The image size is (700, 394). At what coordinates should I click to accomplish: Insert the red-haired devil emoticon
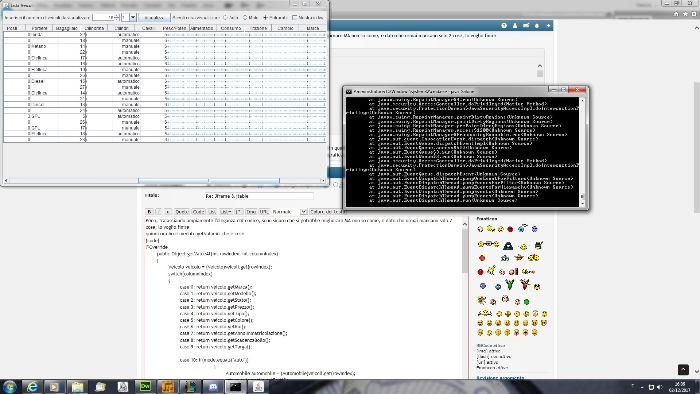click(x=525, y=284)
